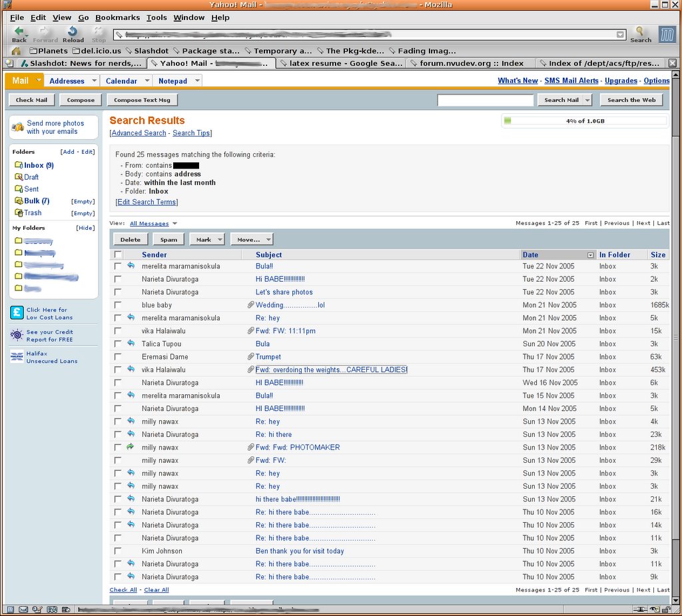Switch to the Calendar tab
682x616 pixels.
click(x=121, y=81)
